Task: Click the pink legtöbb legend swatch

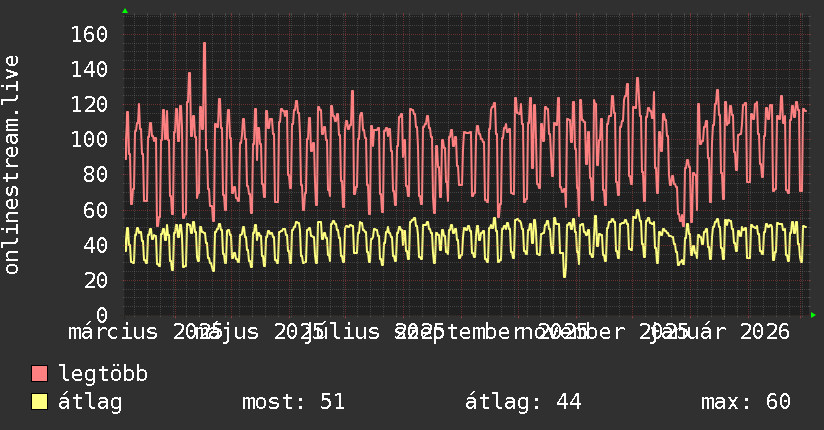Action: (x=39, y=373)
